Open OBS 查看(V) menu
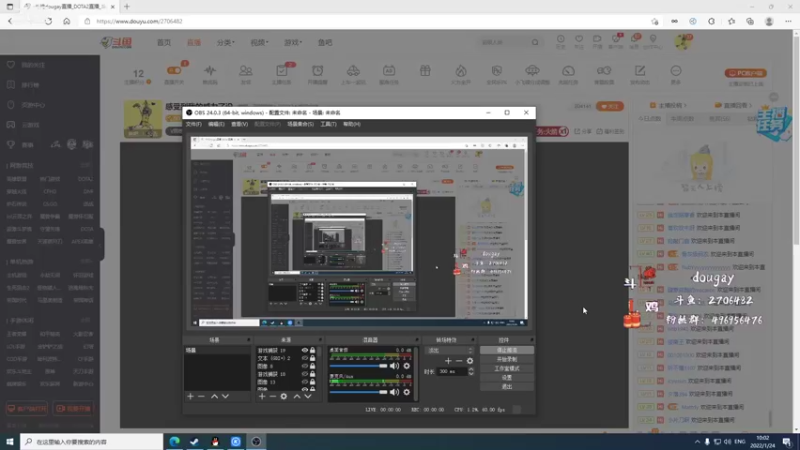The width and height of the screenshot is (800, 450). point(239,124)
